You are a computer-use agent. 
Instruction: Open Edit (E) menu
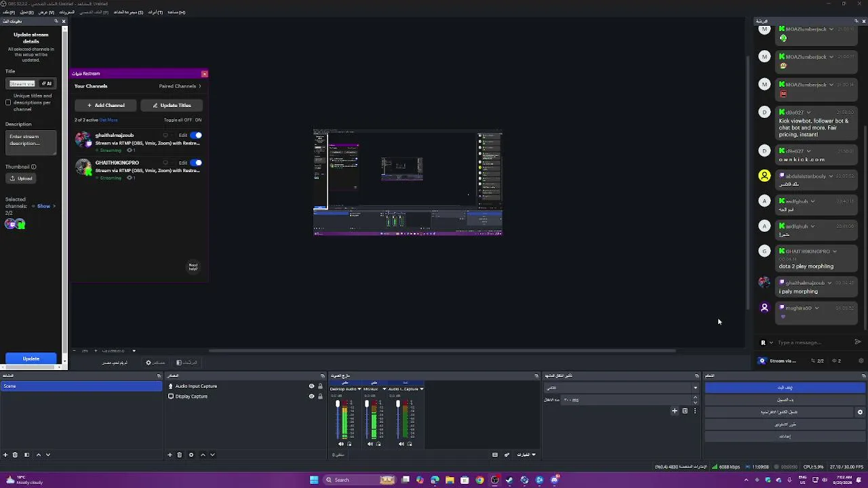pyautogui.click(x=26, y=12)
